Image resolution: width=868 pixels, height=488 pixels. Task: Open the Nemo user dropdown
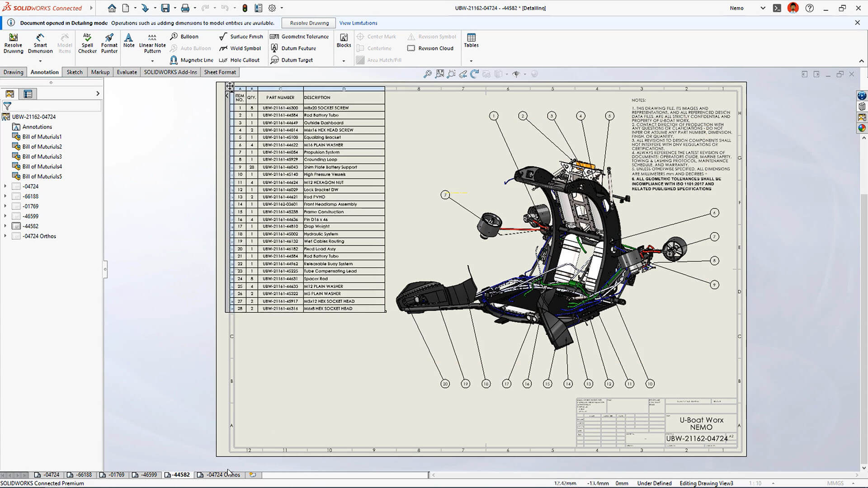[763, 8]
